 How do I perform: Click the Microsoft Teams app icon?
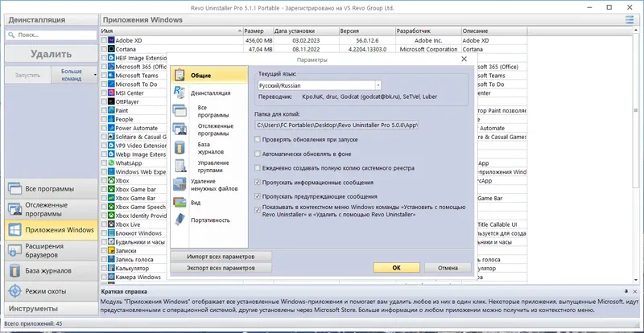click(x=111, y=76)
